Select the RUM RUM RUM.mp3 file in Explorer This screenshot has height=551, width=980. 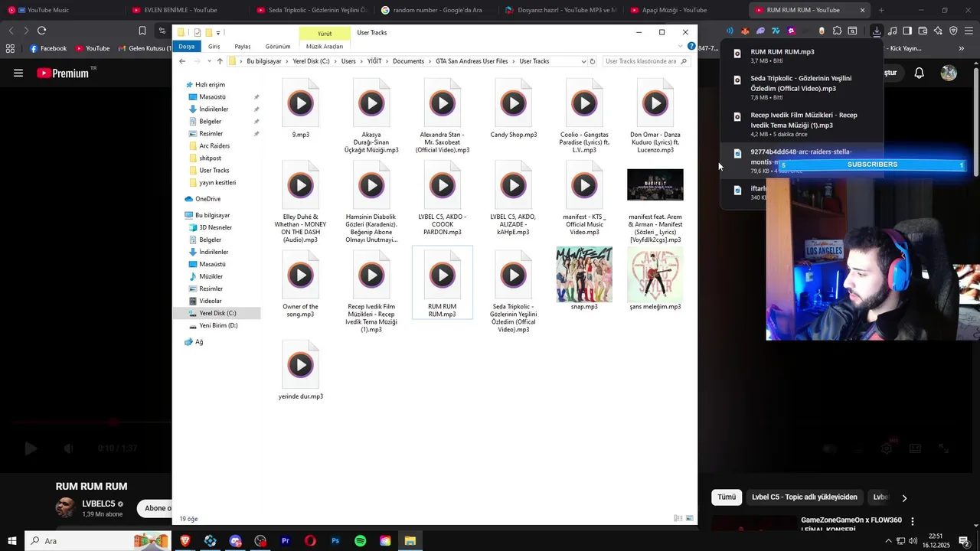pos(442,283)
